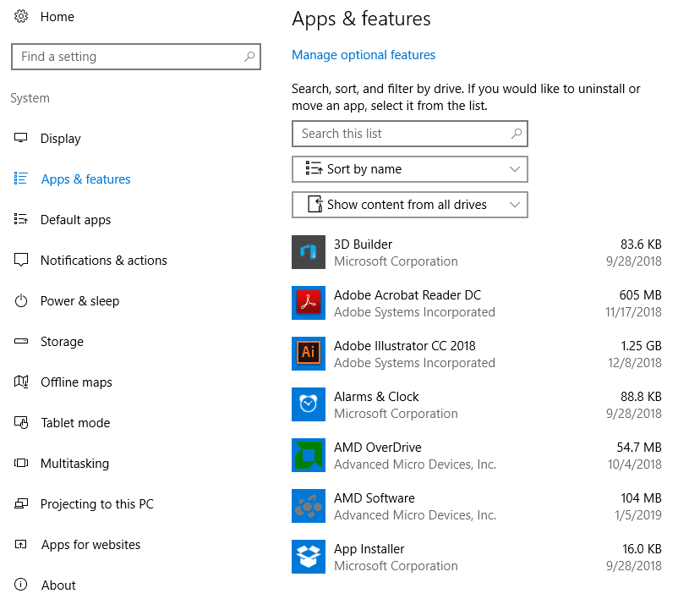Click the 16.0 KB size value
Screen dimensions: 700x610
coord(642,549)
